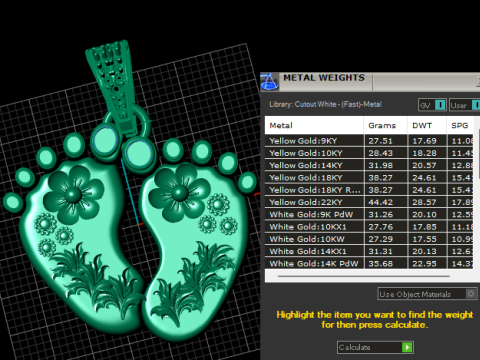Click the 31.26 grams value

coord(380,215)
